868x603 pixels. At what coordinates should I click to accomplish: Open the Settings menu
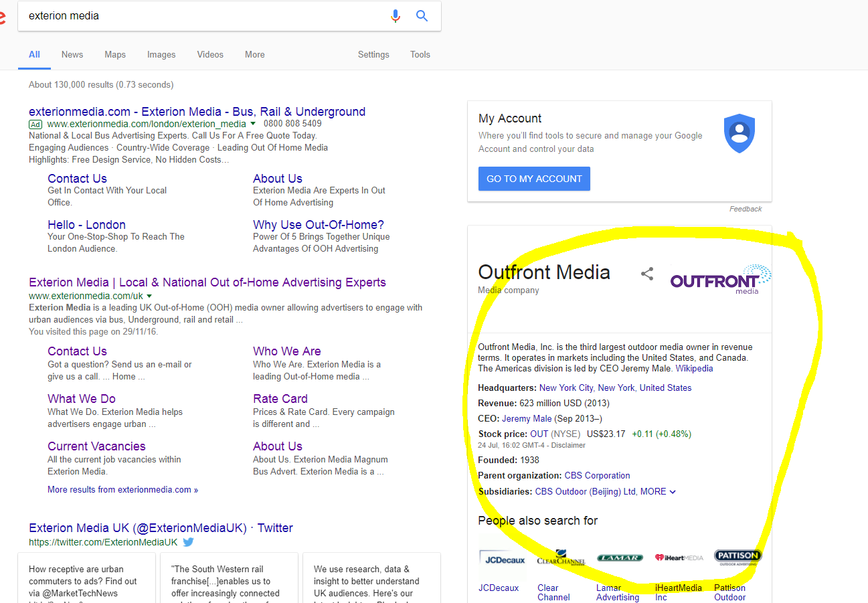point(373,54)
